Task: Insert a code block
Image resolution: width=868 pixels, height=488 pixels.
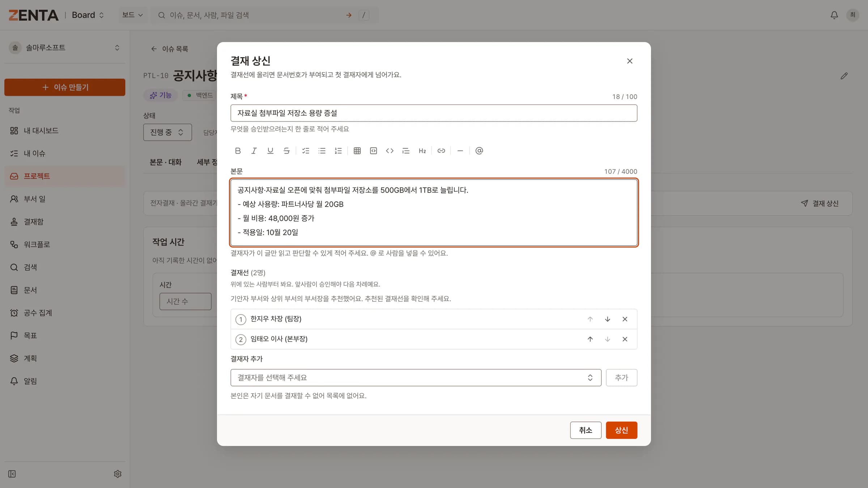Action: [374, 151]
